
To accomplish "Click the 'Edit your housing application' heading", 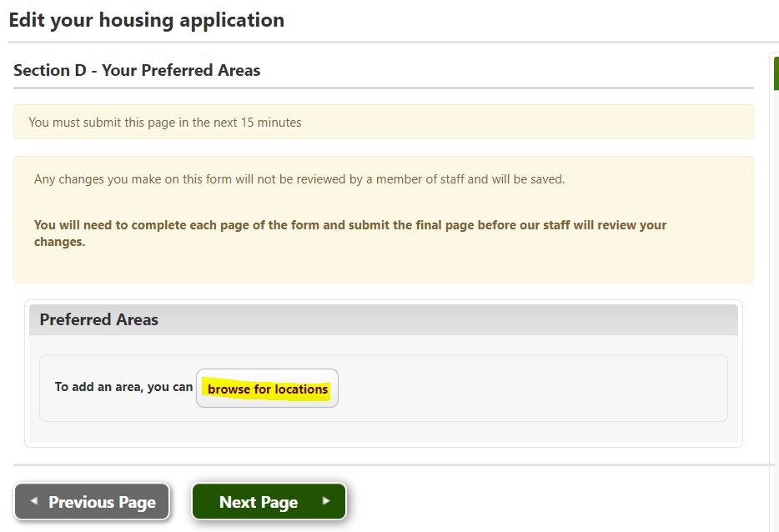I will [x=147, y=20].
